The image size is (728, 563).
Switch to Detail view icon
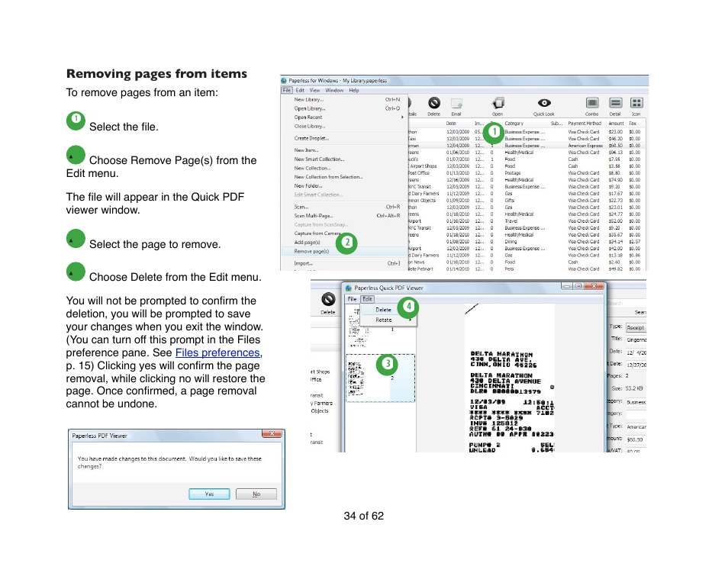[615, 103]
